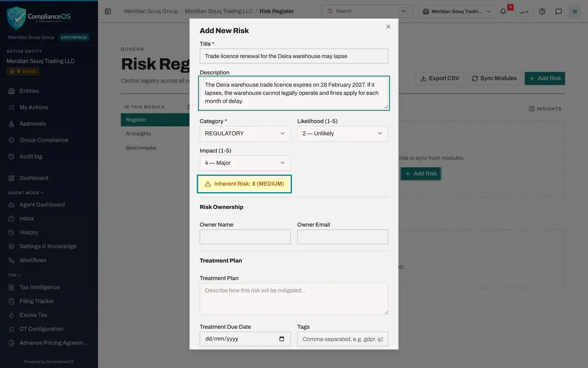The image size is (588, 368).
Task: Click the Inherent Risk: 8 (MEDIUM) badge
Action: point(244,184)
